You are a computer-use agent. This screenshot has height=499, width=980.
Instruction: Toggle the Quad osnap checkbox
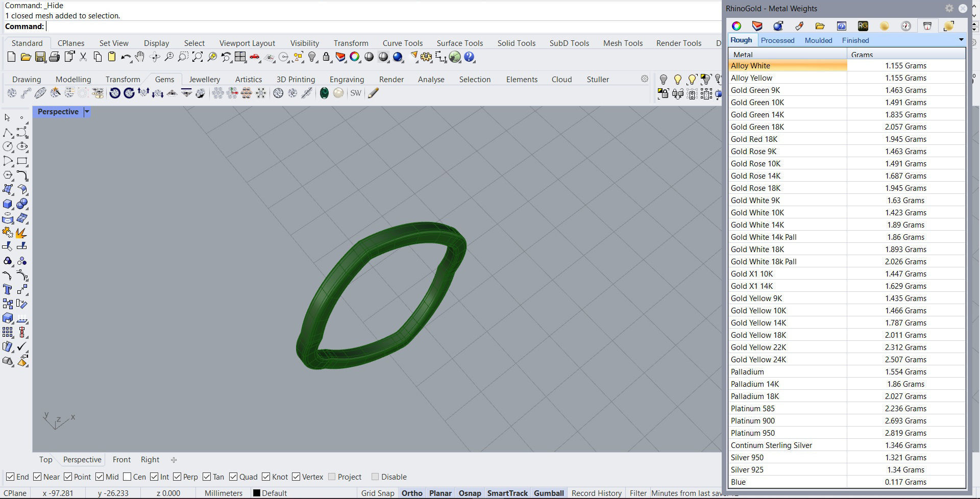233,477
